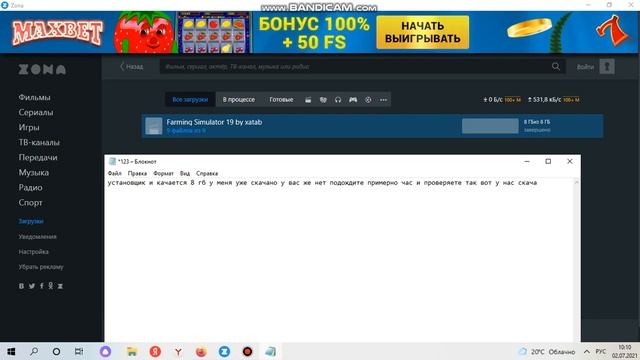The height and width of the screenshot is (360, 640).
Task: Open Bandicam recorder taskbar icon
Action: tap(247, 351)
